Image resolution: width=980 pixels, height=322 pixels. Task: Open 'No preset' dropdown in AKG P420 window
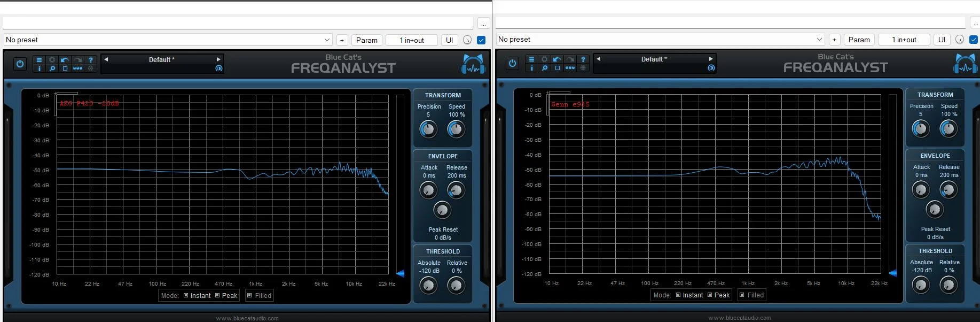(168, 40)
